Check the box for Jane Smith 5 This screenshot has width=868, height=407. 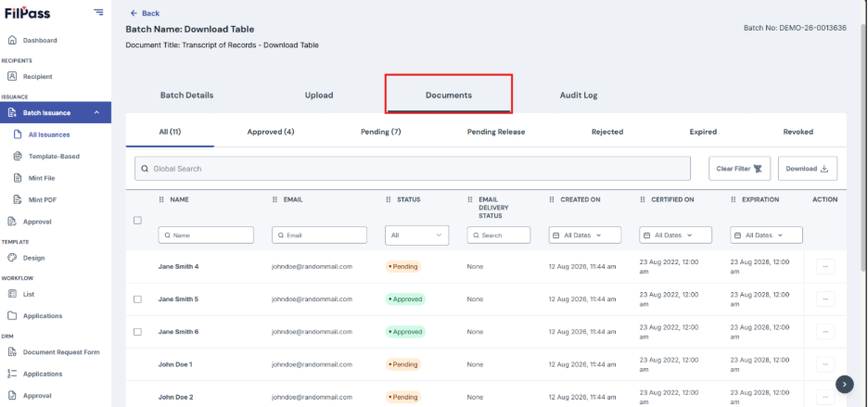(138, 299)
